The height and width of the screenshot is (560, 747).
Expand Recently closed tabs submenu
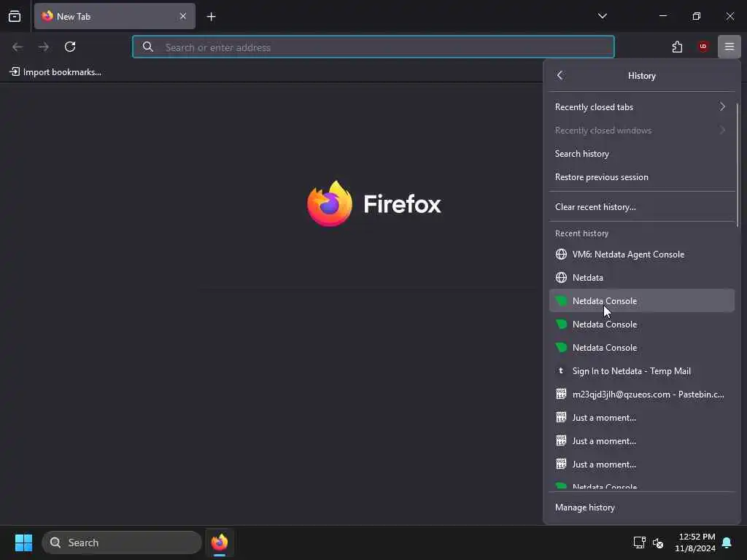[x=642, y=106]
